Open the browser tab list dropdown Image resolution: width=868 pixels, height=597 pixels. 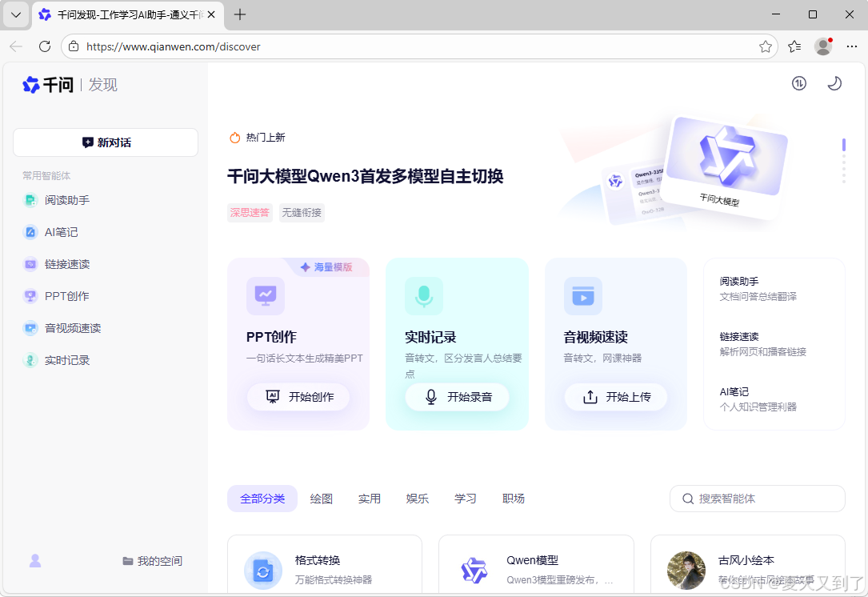point(16,15)
